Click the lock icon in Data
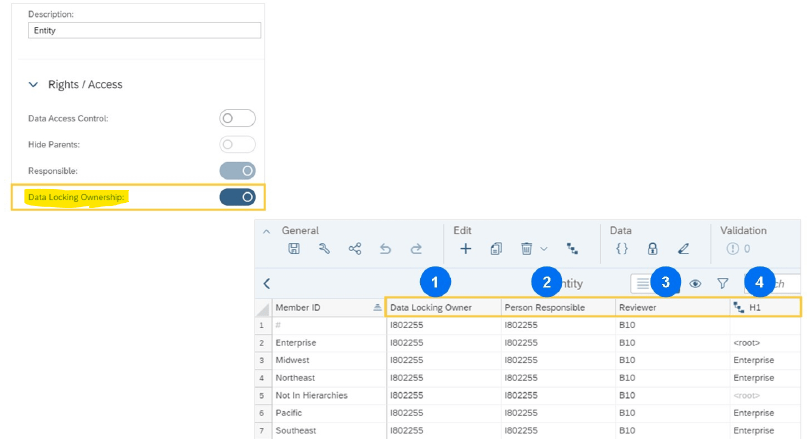 652,249
